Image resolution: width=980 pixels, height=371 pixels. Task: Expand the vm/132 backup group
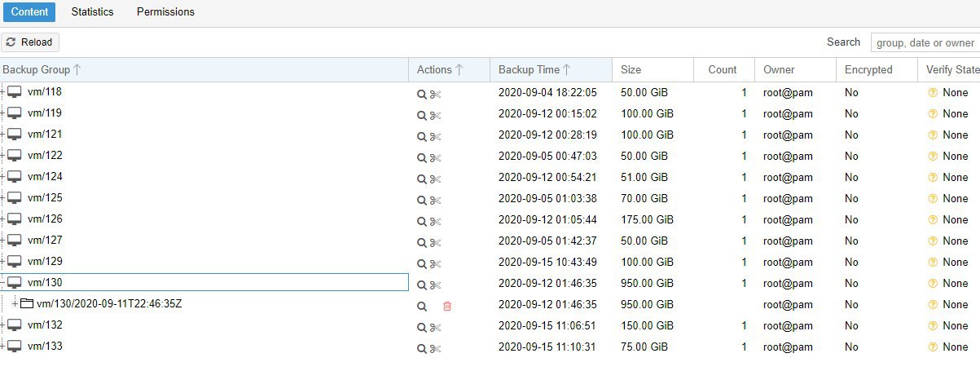[x=3, y=325]
